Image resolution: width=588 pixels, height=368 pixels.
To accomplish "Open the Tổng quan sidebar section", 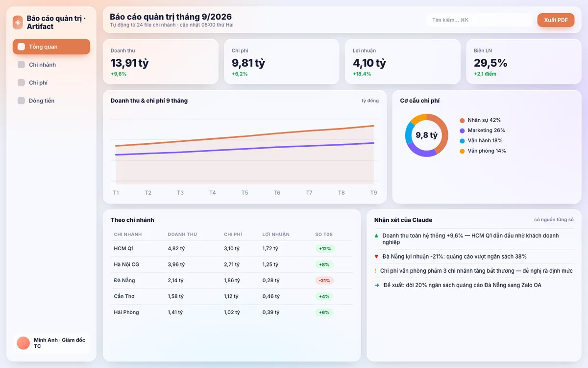I will 51,47.
